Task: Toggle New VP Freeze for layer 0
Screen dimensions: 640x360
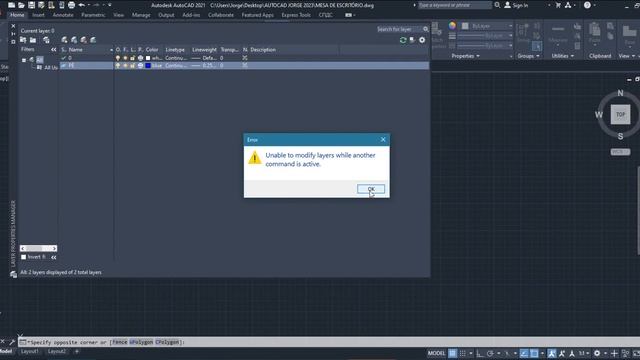Action: point(245,58)
